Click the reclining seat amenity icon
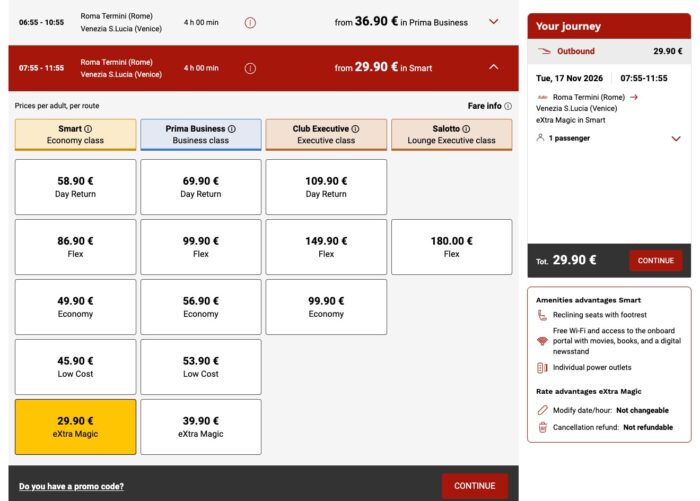 tap(542, 315)
